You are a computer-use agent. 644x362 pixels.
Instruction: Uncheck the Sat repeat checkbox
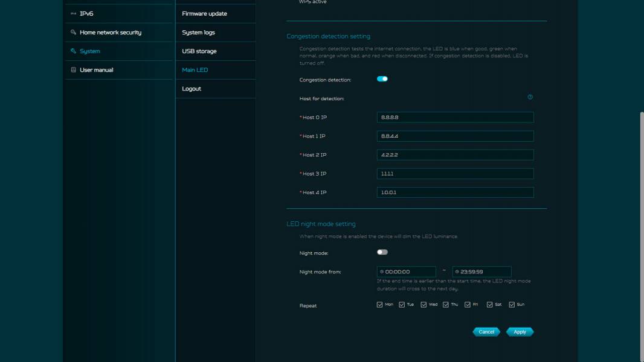490,305
